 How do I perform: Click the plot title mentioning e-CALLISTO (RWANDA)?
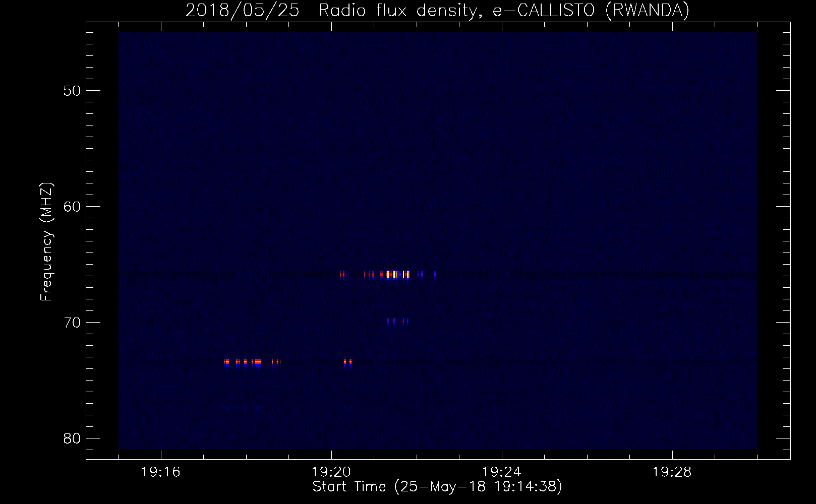(437, 10)
